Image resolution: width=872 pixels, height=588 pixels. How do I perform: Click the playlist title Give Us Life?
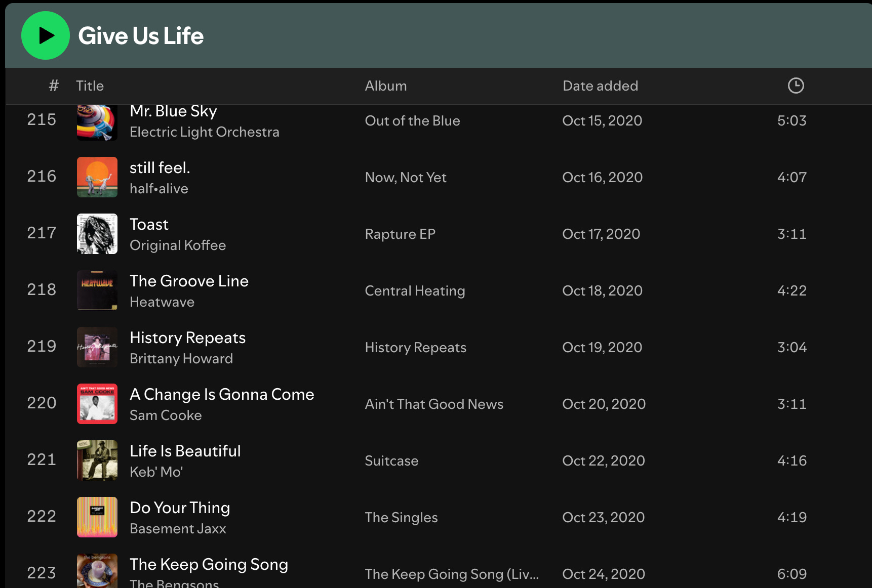click(x=140, y=35)
